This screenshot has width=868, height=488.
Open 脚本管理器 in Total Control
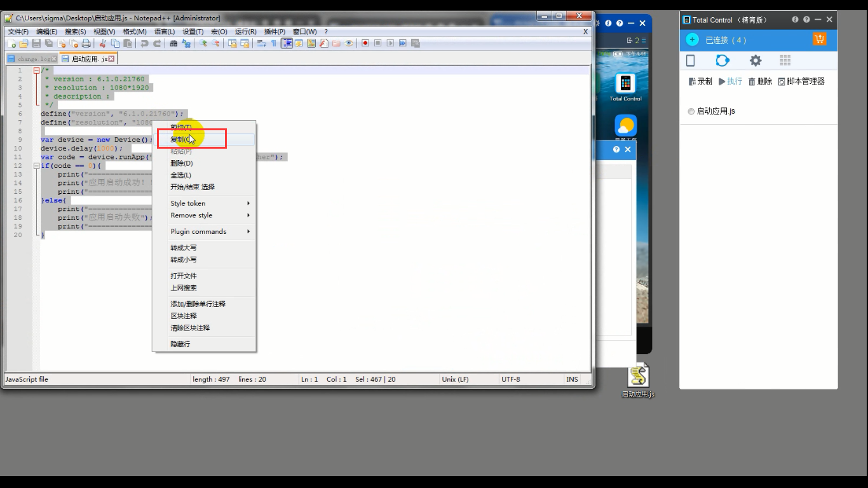click(801, 81)
